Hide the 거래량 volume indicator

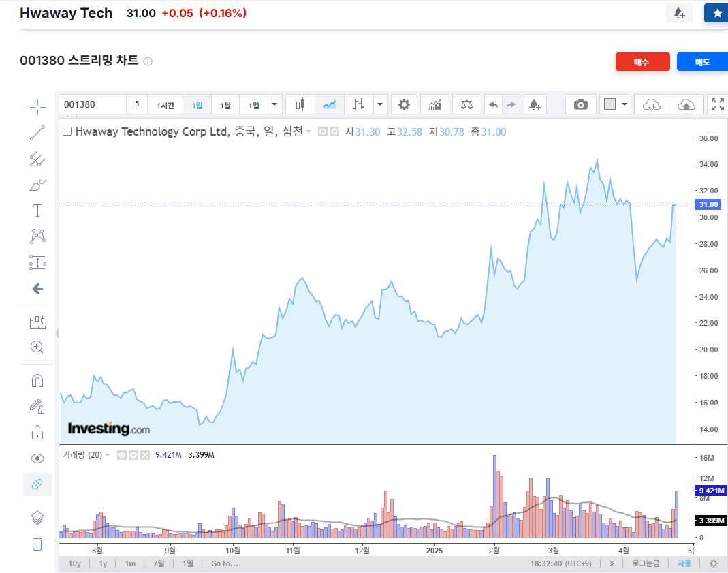[x=122, y=455]
